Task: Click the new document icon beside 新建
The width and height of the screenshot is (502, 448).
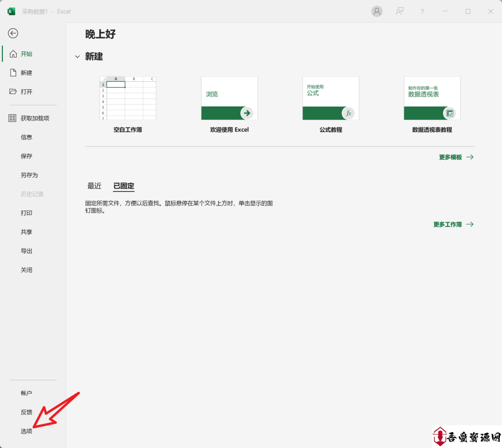Action: point(13,72)
